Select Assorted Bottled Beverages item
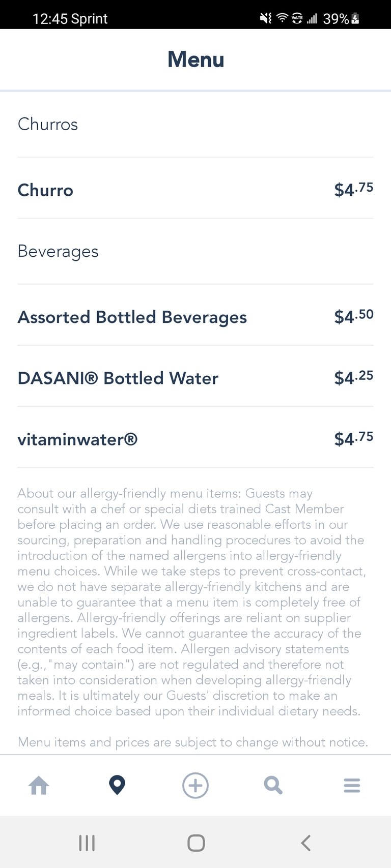 (x=132, y=317)
